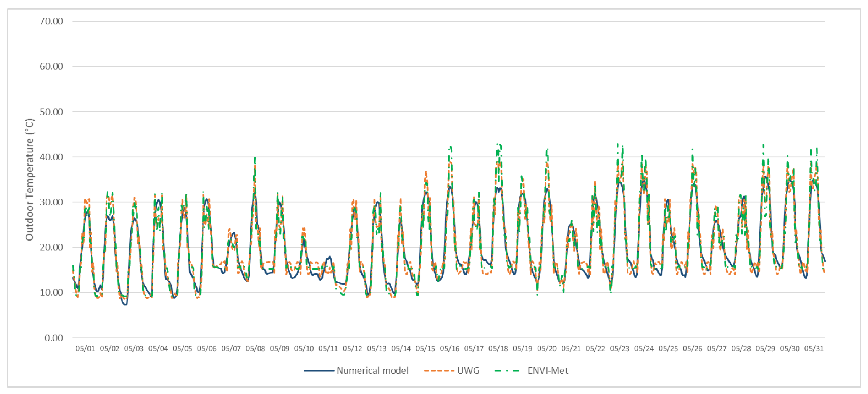This screenshot has height=394, width=868.
Task: Click the Numerical model legend line
Action: tap(318, 371)
